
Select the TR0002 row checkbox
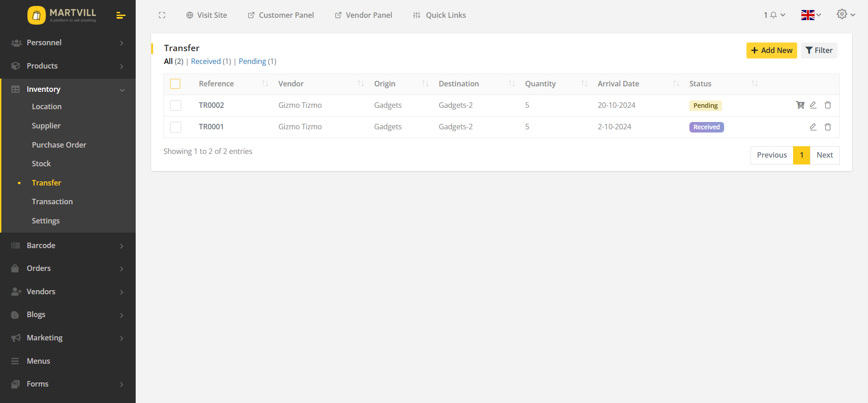(x=175, y=106)
